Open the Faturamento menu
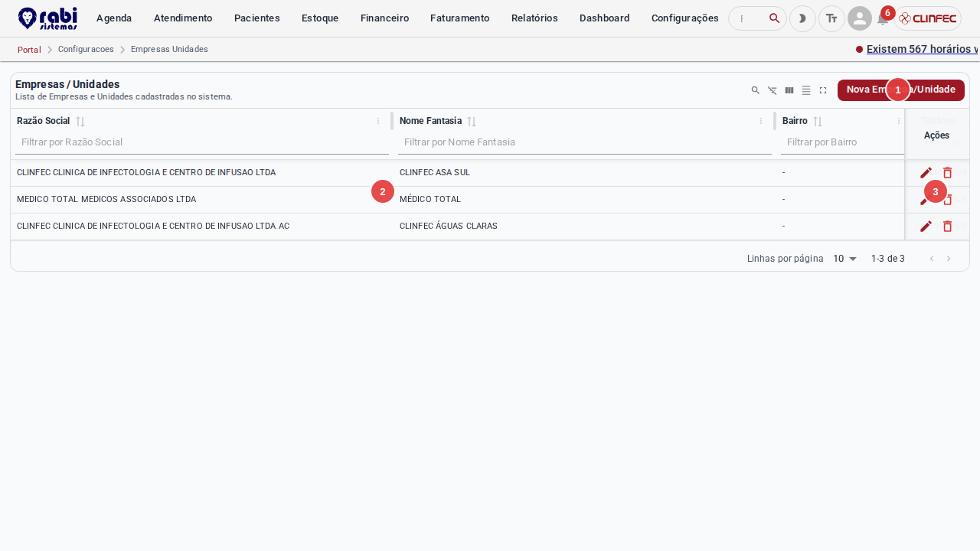Viewport: 980px width, 551px height. 460,18
